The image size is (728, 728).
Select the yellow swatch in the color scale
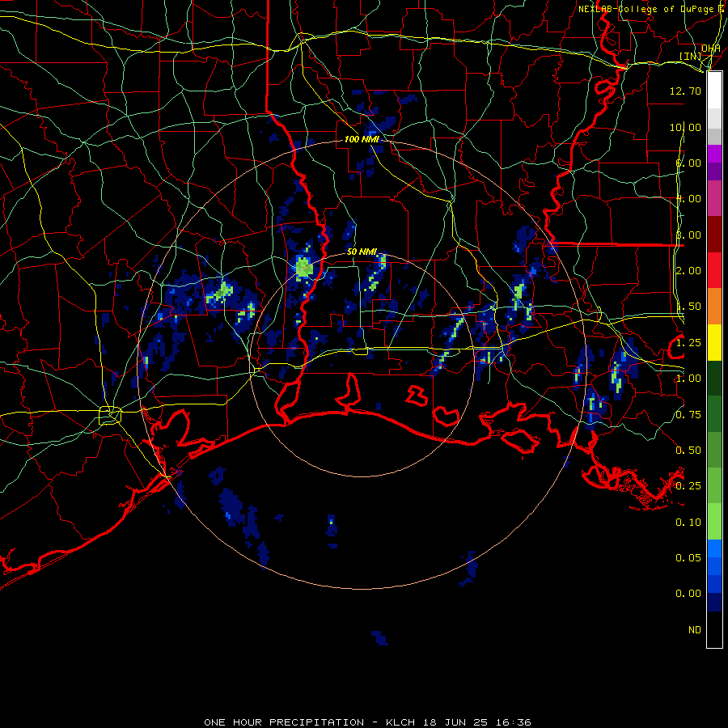[714, 343]
